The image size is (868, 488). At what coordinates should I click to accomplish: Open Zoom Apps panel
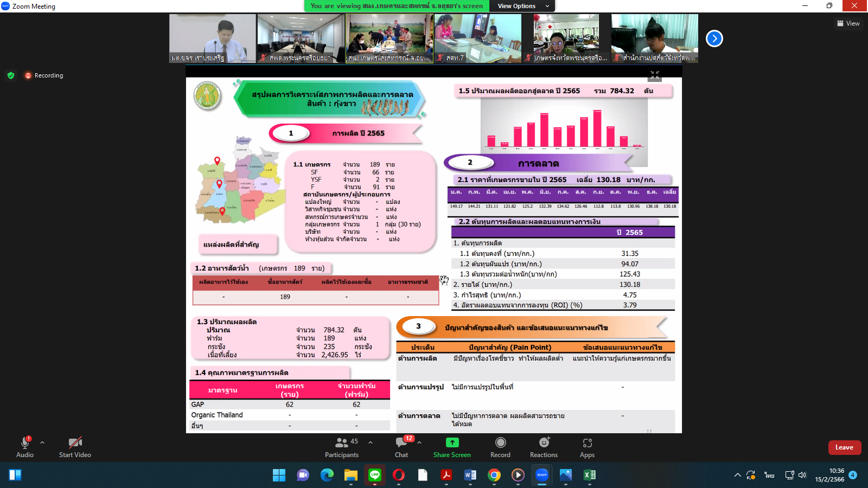tap(587, 447)
